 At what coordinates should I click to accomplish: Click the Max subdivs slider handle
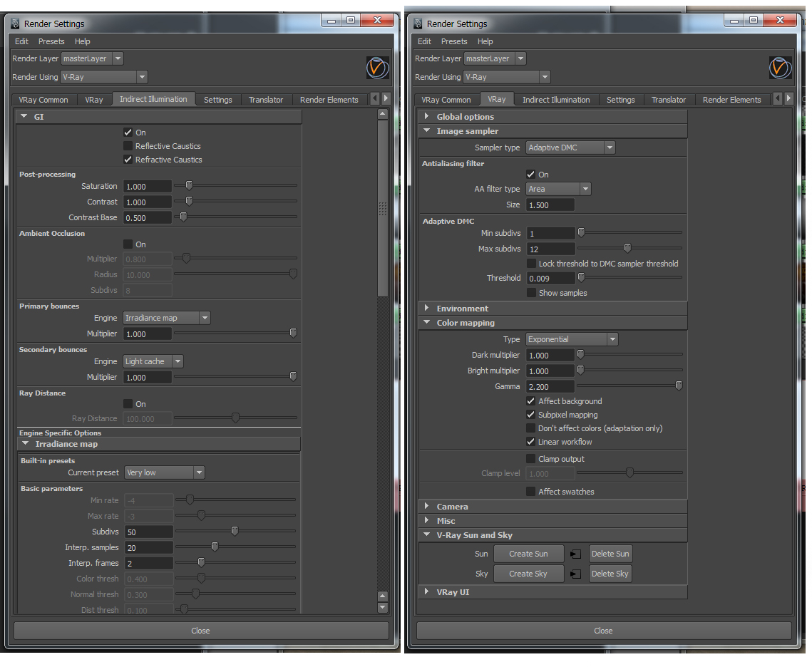click(627, 249)
